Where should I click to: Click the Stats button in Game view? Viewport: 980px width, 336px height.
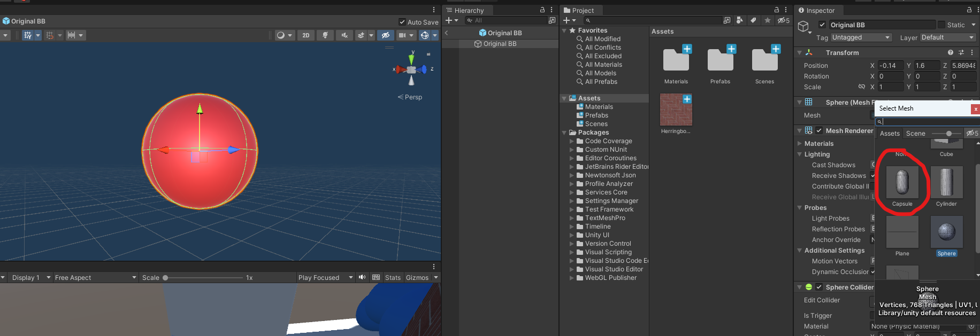pos(393,278)
